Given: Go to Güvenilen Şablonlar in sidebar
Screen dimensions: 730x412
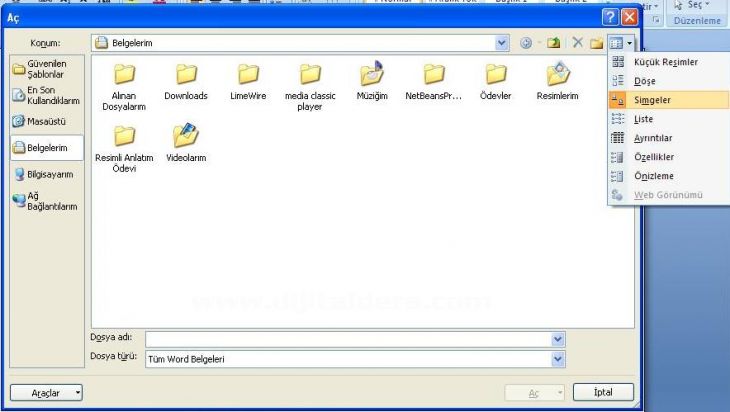Looking at the screenshot, I should click(x=47, y=69).
